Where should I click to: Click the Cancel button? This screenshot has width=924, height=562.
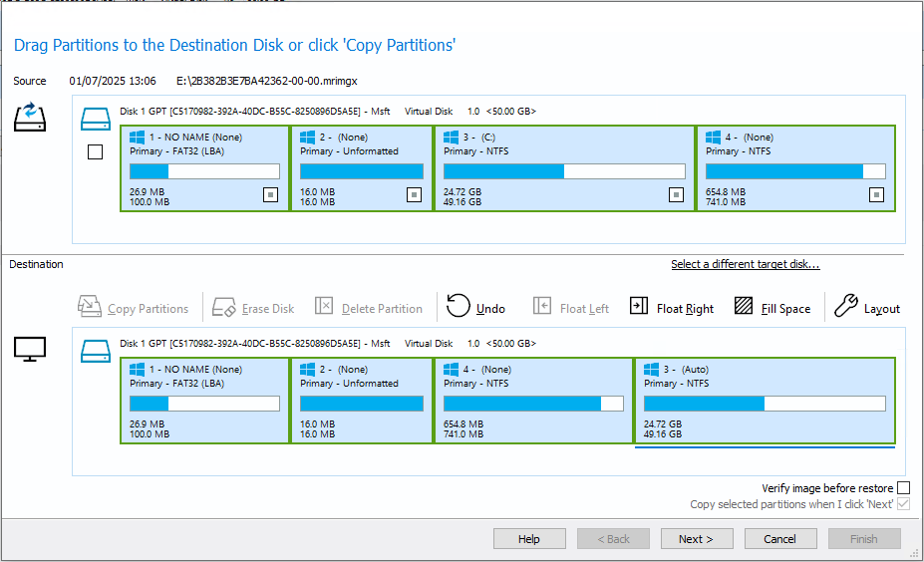pos(780,539)
